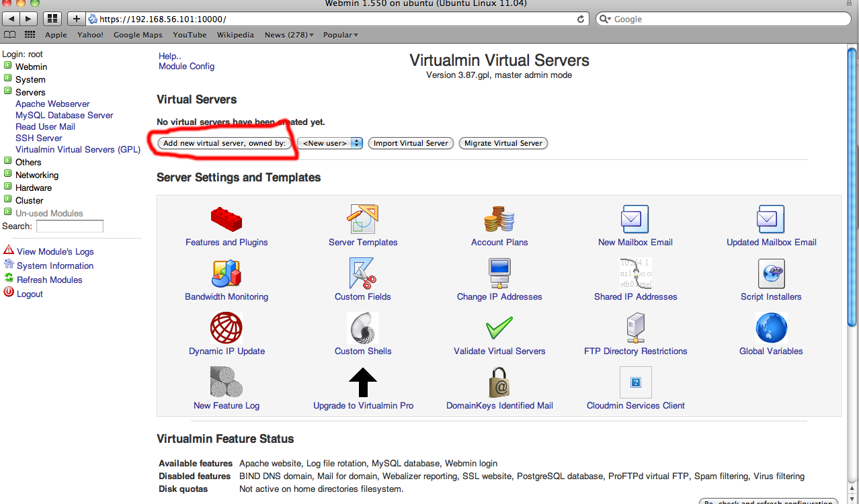The width and height of the screenshot is (859, 504).
Task: Open Google Maps bookmark
Action: (138, 35)
